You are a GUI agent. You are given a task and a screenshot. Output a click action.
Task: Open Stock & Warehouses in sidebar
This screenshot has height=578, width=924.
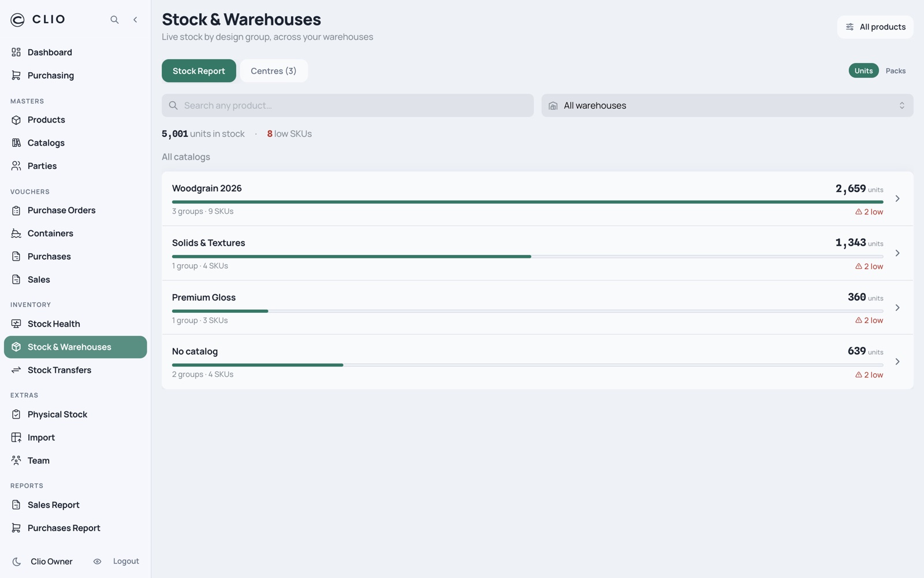(x=76, y=347)
